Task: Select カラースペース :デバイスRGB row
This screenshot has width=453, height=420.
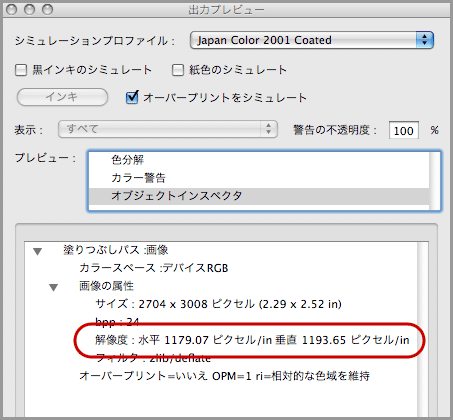Action: coord(153,268)
